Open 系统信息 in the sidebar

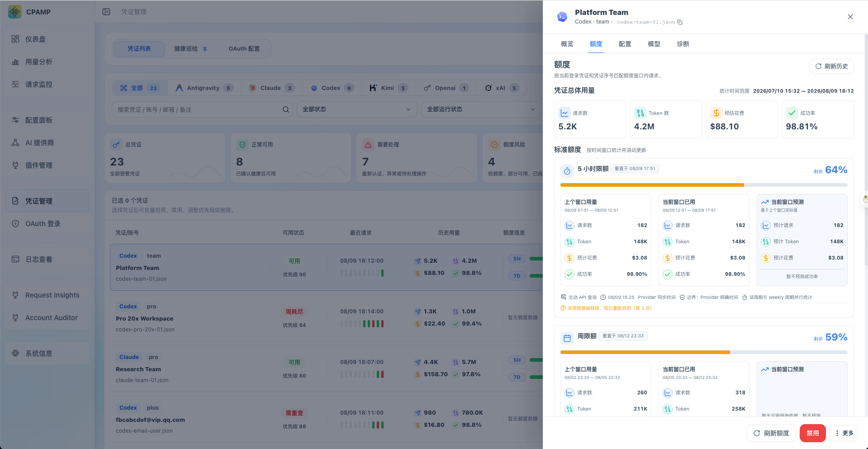47,353
